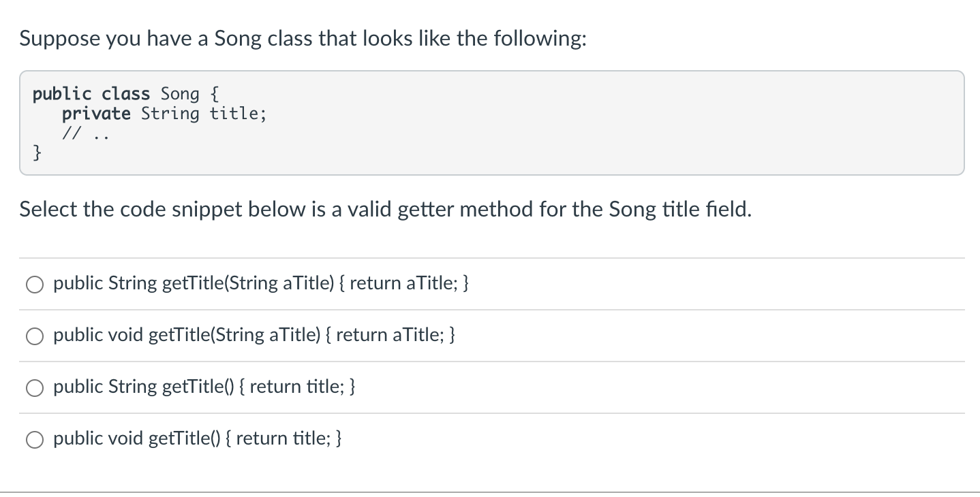Click the question prompt about valid getter method

click(x=386, y=210)
